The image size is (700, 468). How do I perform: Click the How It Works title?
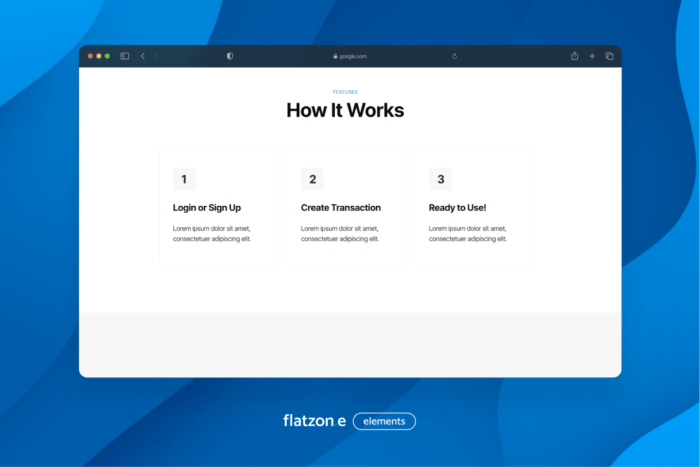coord(345,110)
